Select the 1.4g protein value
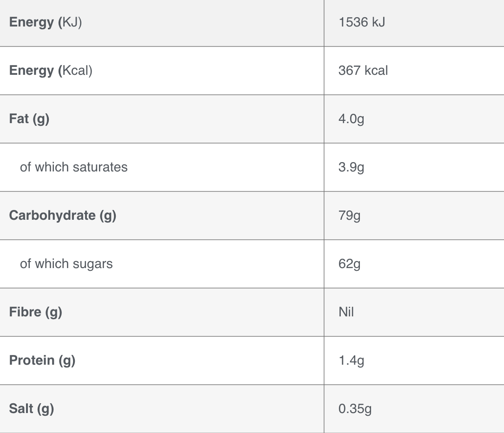This screenshot has height=433, width=504. [351, 361]
